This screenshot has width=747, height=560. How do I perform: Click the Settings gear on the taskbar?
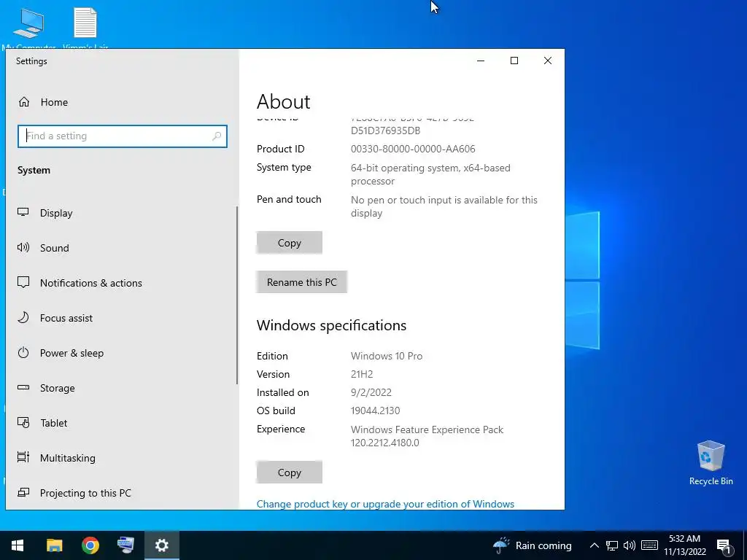(162, 545)
